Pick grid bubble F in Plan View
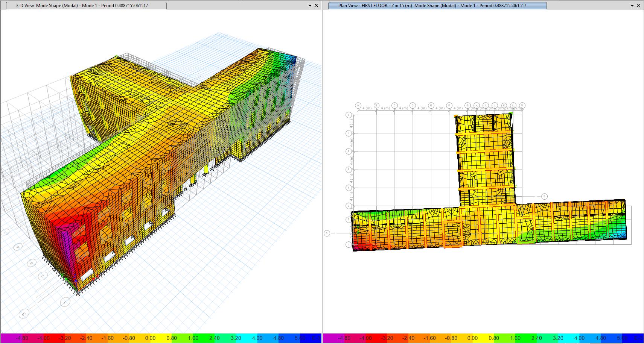The image size is (644, 344). pos(449,106)
